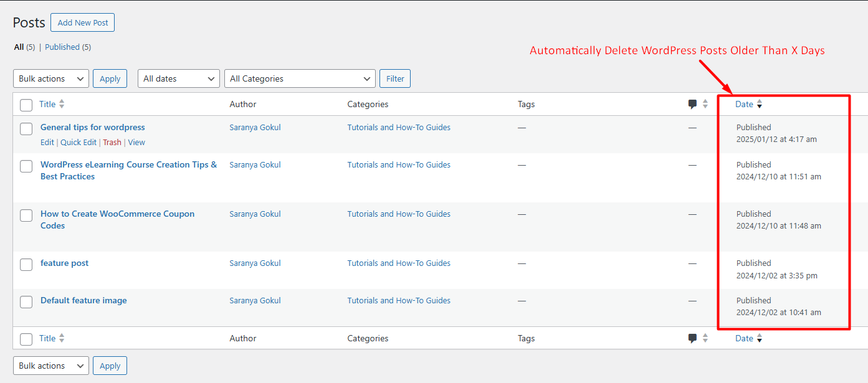Click Quick Edit under General tips post
This screenshot has width=868, height=383.
pos(79,142)
